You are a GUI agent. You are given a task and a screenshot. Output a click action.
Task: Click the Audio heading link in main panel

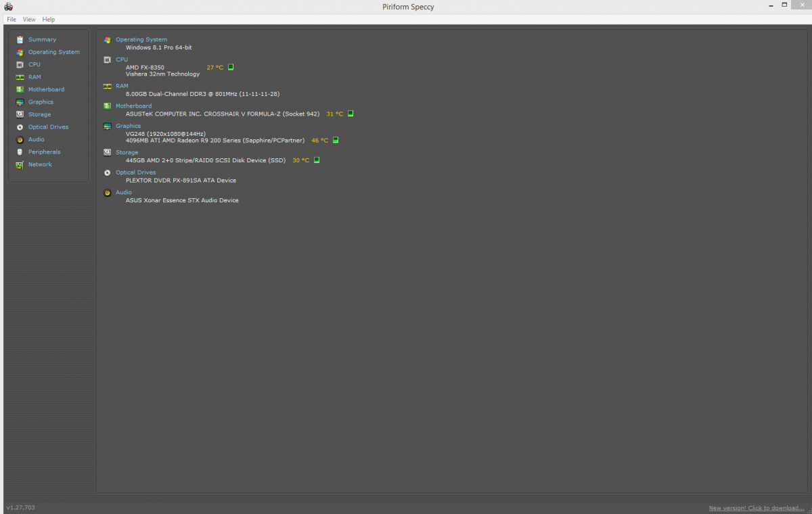124,192
